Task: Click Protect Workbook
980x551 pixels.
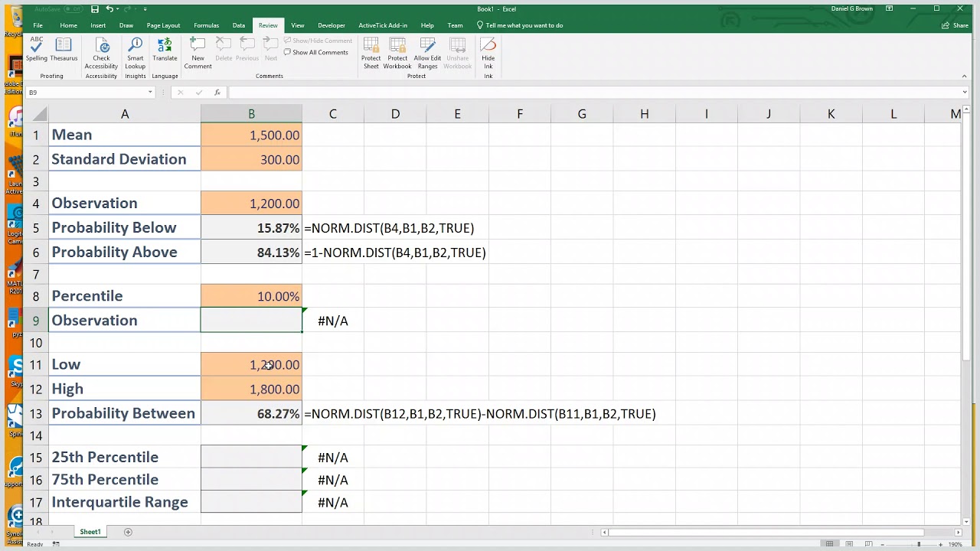Action: 397,54
